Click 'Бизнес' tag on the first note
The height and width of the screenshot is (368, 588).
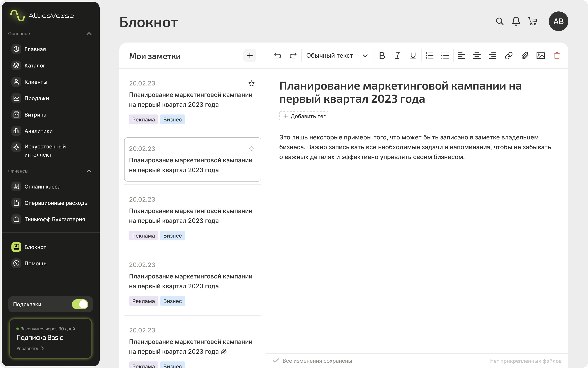[173, 120]
